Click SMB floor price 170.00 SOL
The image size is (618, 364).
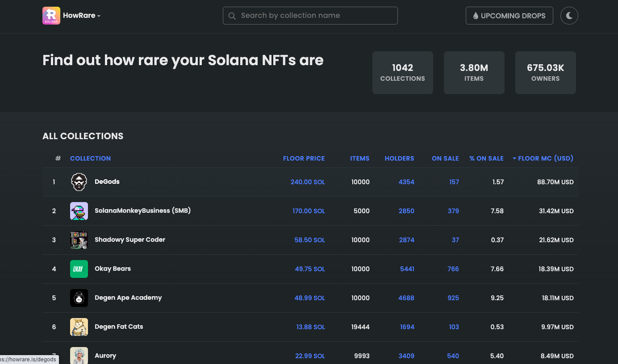click(309, 211)
